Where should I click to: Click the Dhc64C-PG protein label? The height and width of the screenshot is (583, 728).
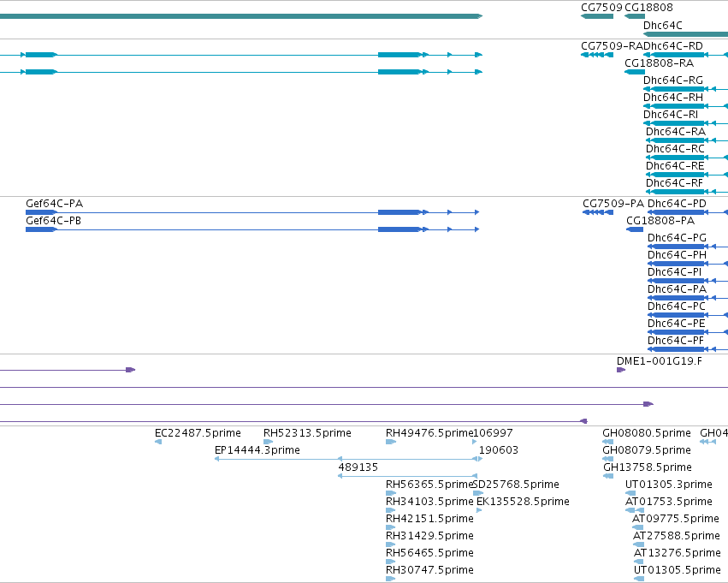click(x=677, y=238)
